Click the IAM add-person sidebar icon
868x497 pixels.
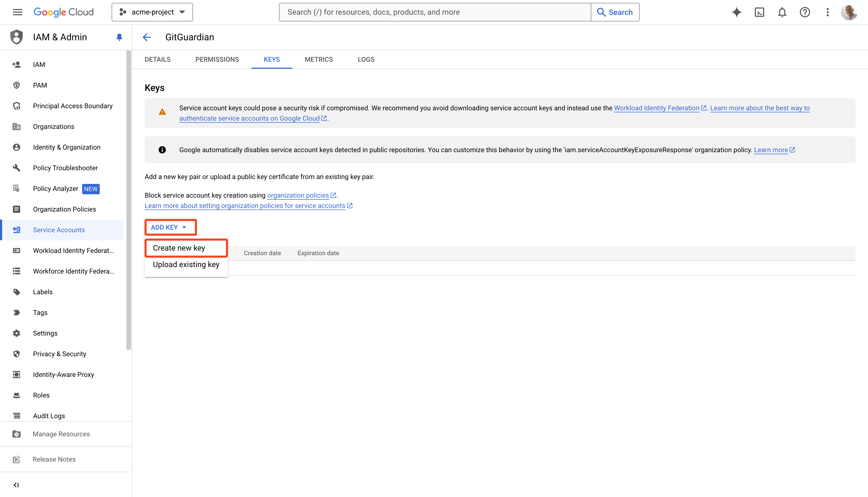(16, 65)
